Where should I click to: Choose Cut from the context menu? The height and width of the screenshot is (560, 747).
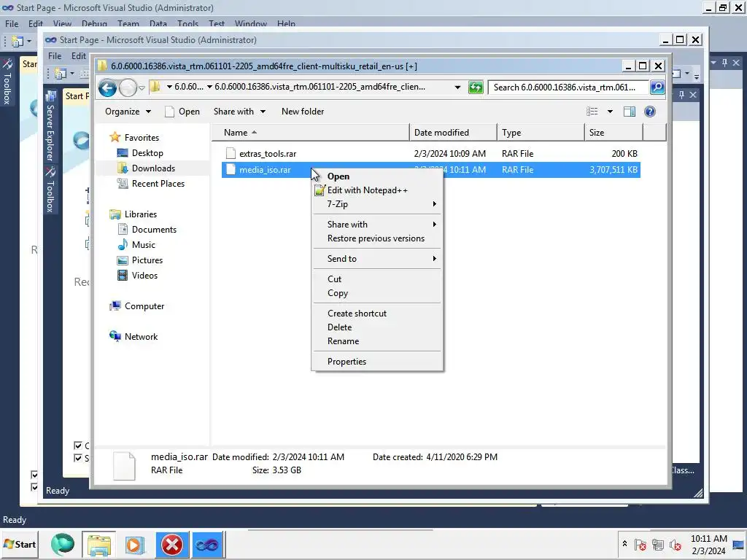[376, 279]
